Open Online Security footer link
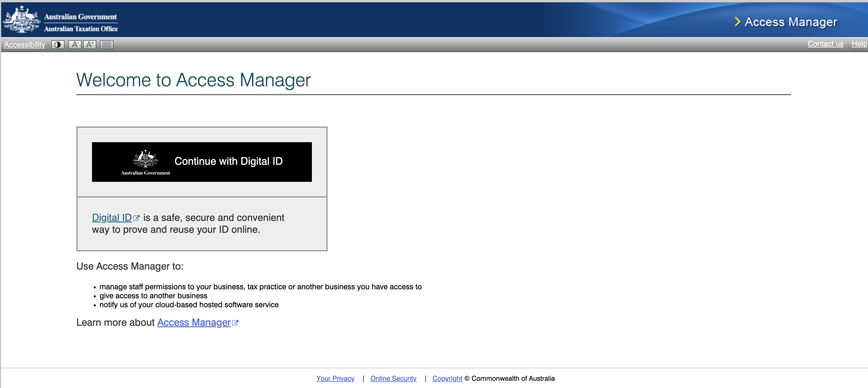 (393, 378)
